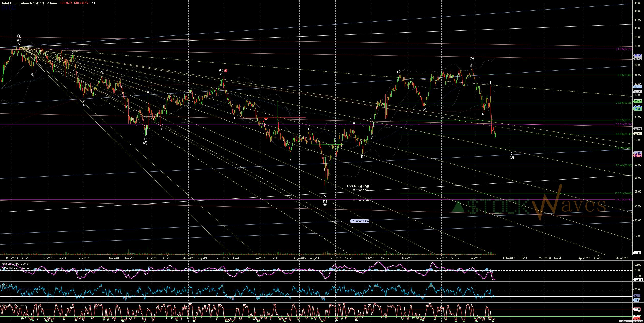Click the Jan-2016 date axis label
Screen dimensions: 644x323
(475, 258)
